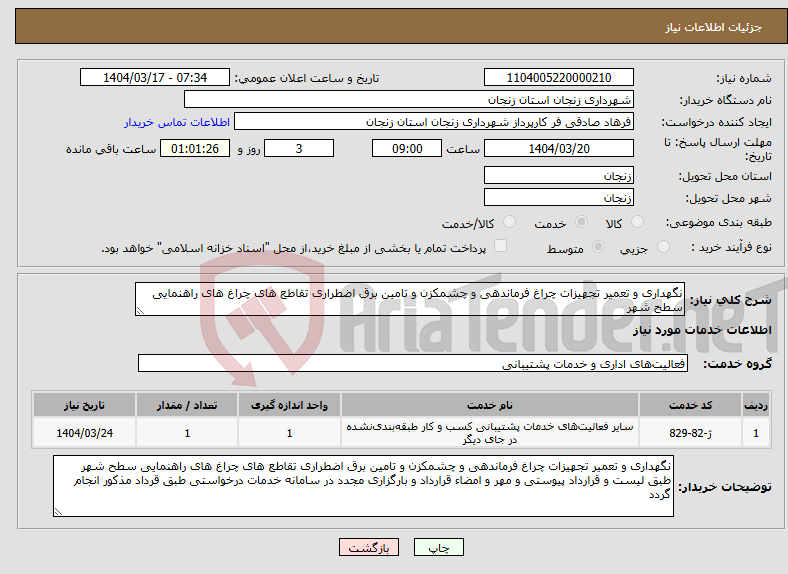Select the جزیی purchase type radio
The height and width of the screenshot is (574, 788).
click(663, 247)
